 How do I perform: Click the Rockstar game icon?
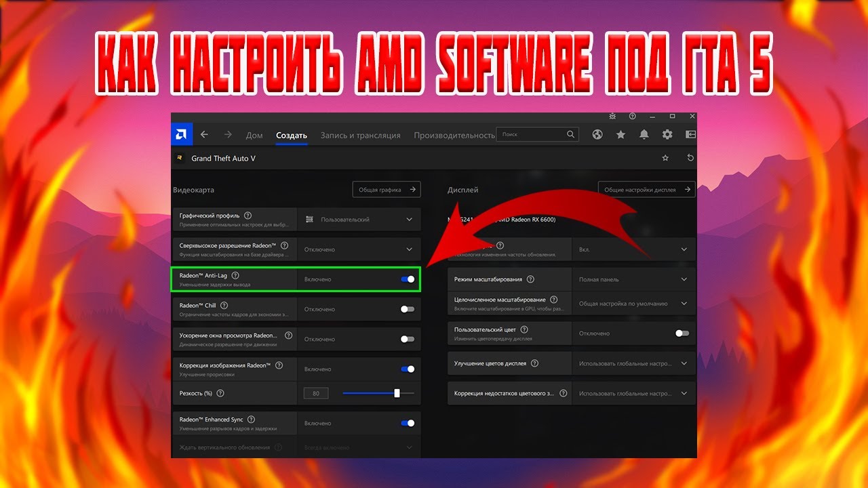point(180,158)
